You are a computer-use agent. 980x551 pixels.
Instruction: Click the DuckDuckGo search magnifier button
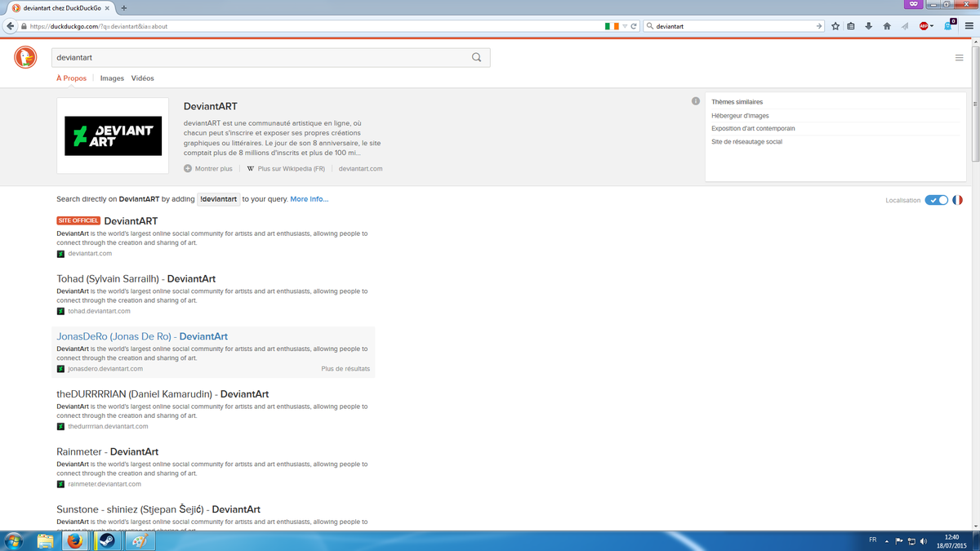pos(476,57)
